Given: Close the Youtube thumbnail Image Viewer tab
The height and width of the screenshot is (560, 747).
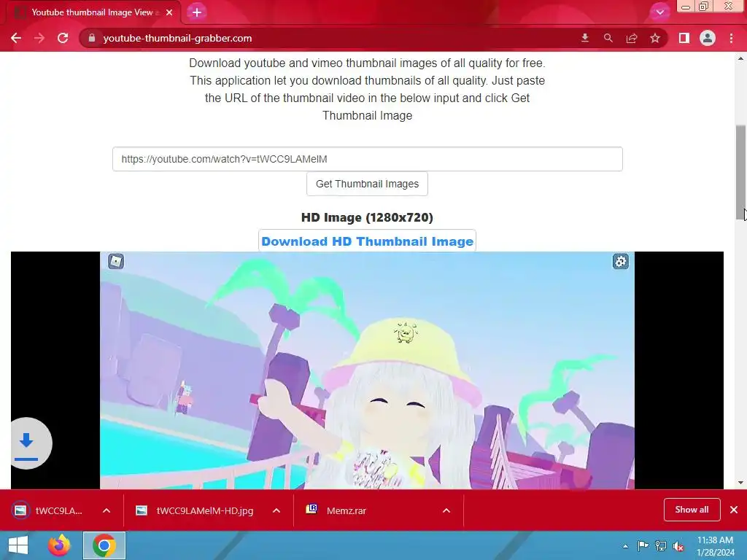Looking at the screenshot, I should click(169, 12).
